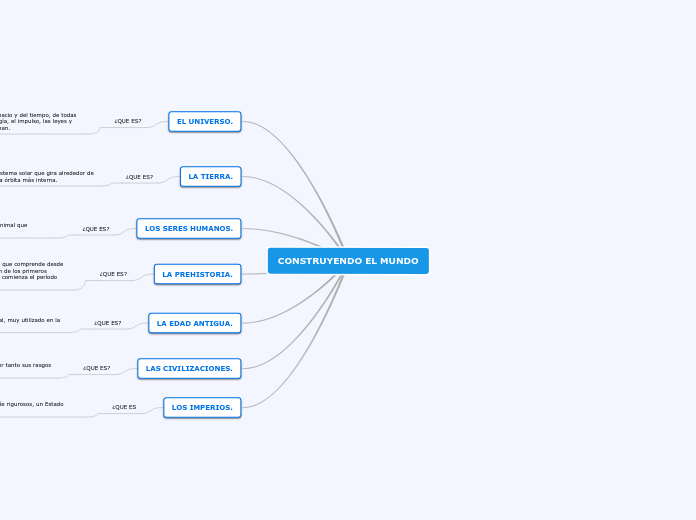Click ¿QUE ES? beside LA EDAD ANTIGUA.

[x=107, y=323]
